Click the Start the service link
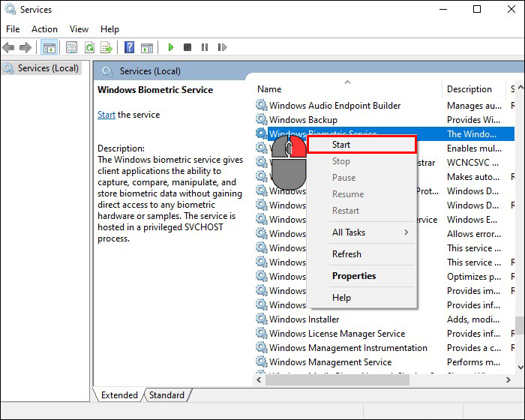525x420 pixels. (106, 115)
